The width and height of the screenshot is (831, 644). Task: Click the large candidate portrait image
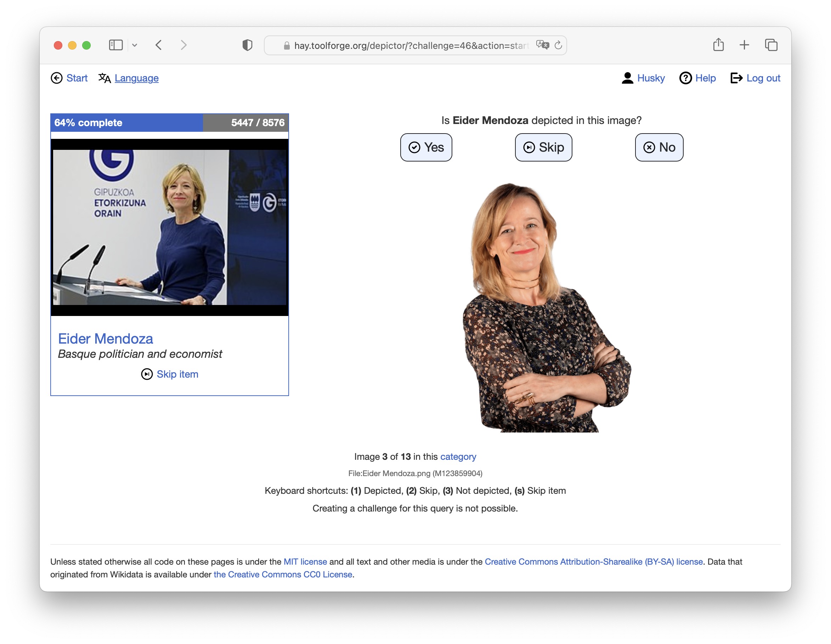point(547,307)
